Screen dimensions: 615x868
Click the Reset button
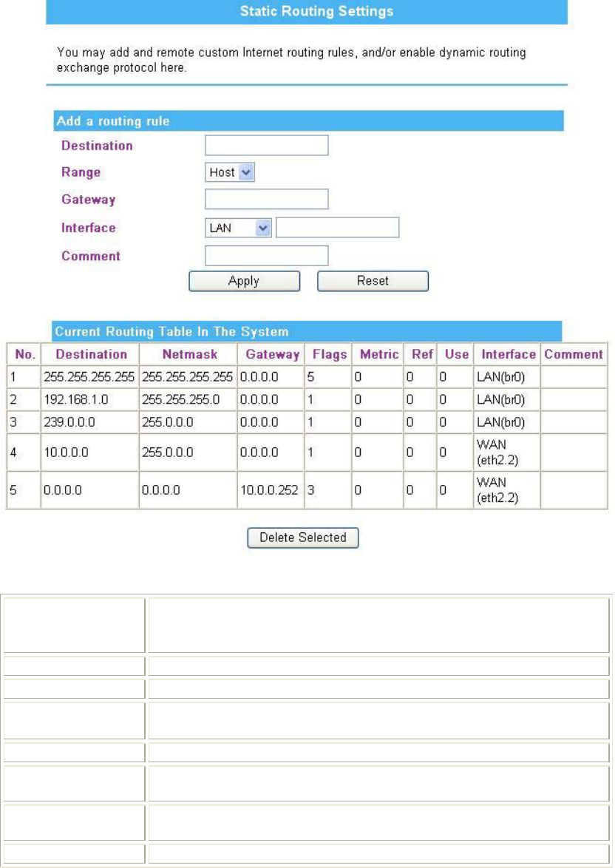tap(373, 281)
